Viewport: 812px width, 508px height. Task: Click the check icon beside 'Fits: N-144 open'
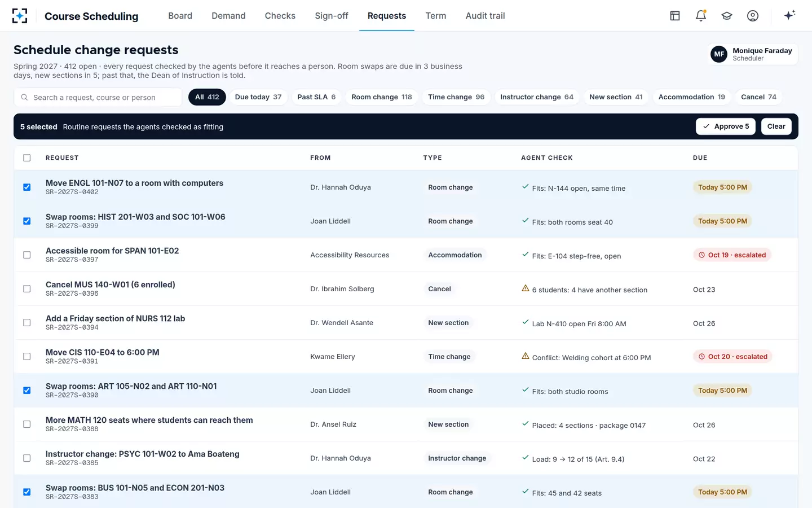[526, 187]
